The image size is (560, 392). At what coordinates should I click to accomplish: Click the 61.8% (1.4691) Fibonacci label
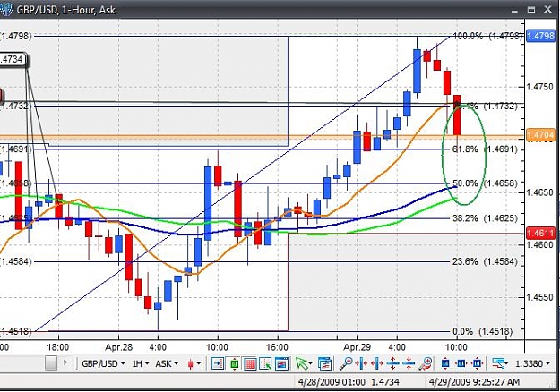click(485, 149)
